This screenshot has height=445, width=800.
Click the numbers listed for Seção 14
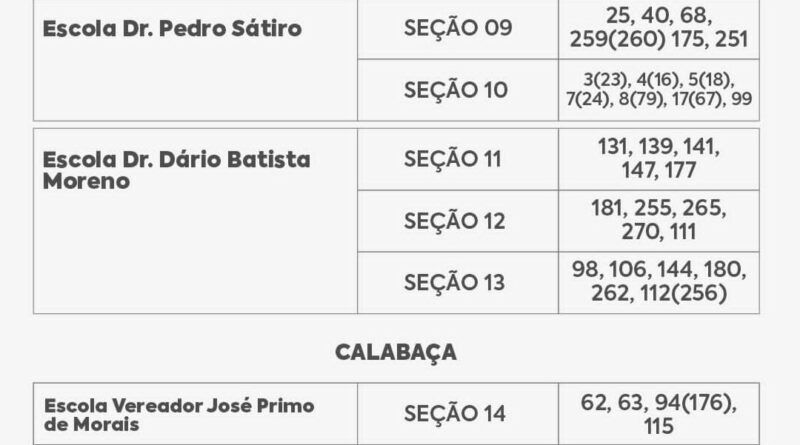point(659,414)
